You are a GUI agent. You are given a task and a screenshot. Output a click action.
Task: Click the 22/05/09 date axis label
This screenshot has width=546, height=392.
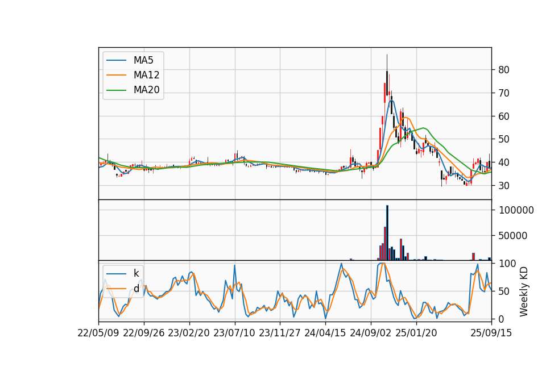tap(98, 333)
